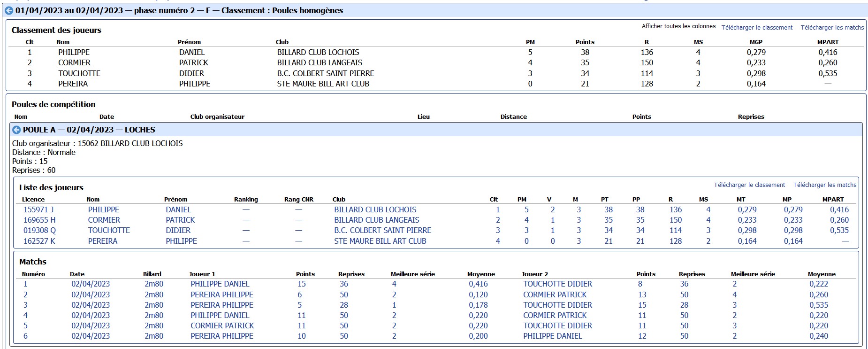Image resolution: width=868 pixels, height=349 pixels.
Task: Click moyenne 0,535 in match 3 row
Action: [819, 305]
